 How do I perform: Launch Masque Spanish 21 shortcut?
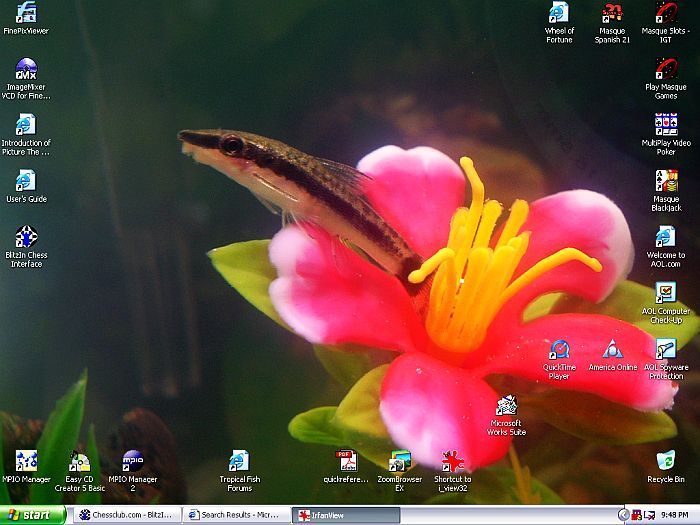(612, 13)
